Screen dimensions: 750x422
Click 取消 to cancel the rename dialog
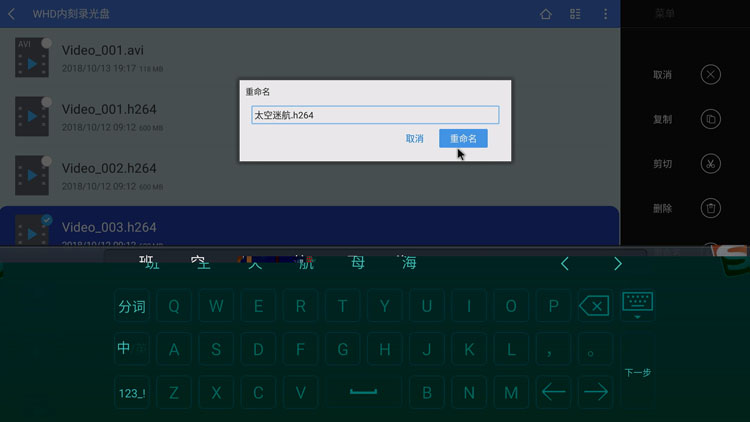click(x=414, y=139)
